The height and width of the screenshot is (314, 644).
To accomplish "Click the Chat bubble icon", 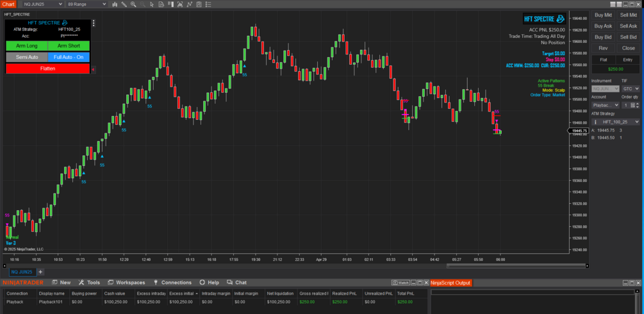I will (x=229, y=283).
